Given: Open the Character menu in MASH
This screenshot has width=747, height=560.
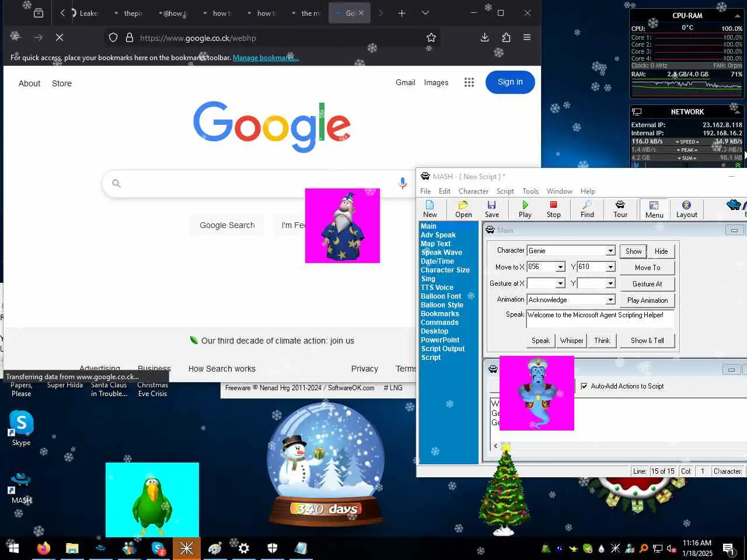Looking at the screenshot, I should click(473, 191).
